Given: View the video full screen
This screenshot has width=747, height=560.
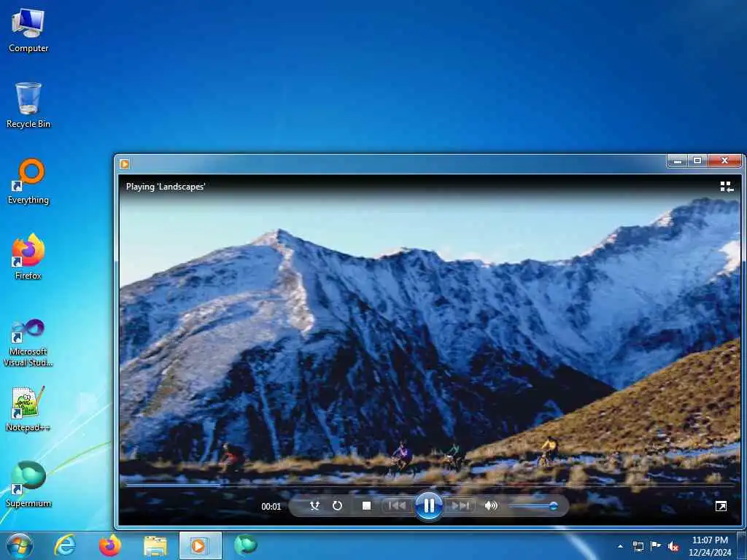Looking at the screenshot, I should click(x=721, y=506).
